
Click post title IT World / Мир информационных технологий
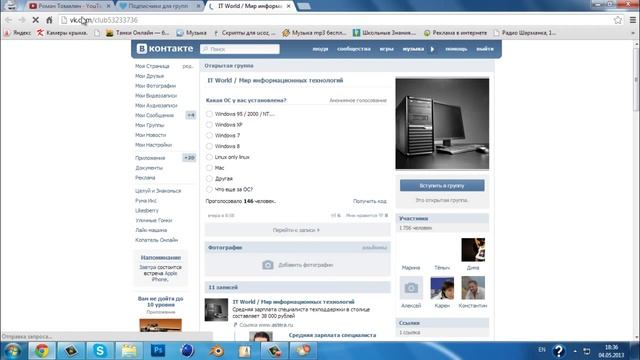point(293,302)
